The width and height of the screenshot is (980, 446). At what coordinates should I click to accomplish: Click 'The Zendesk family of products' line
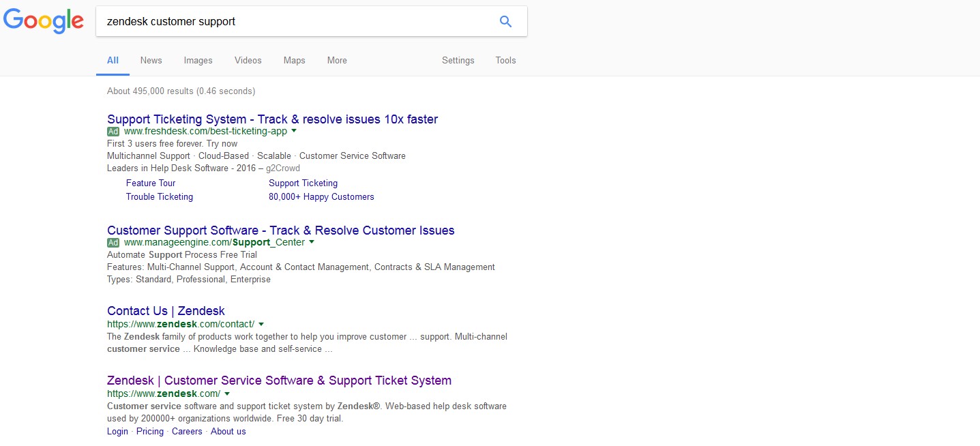pyautogui.click(x=307, y=336)
